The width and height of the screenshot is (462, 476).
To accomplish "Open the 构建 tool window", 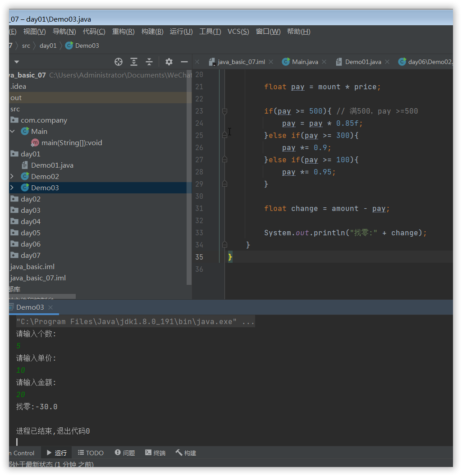I will click(186, 453).
